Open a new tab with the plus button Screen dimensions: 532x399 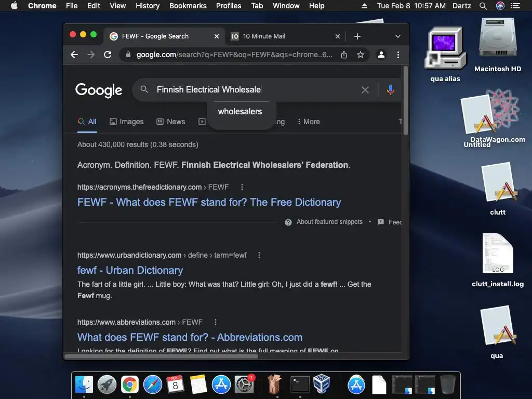(x=357, y=36)
